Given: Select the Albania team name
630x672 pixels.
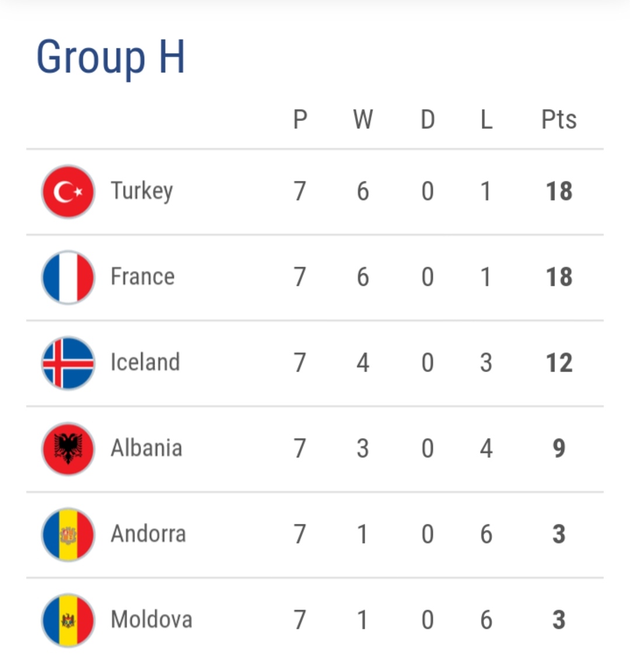Looking at the screenshot, I should point(146,448).
